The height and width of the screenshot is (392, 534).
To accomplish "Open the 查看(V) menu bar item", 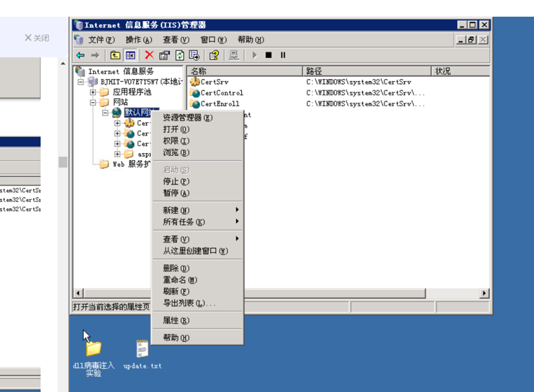I will [175, 40].
